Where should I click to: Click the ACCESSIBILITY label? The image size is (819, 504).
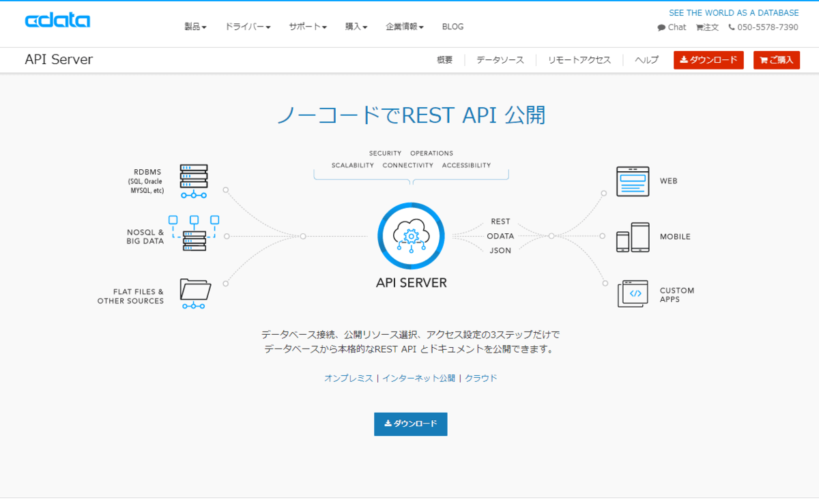click(466, 165)
